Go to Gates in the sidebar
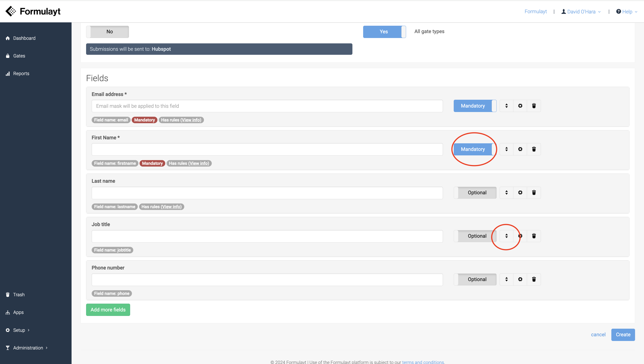 coord(19,56)
